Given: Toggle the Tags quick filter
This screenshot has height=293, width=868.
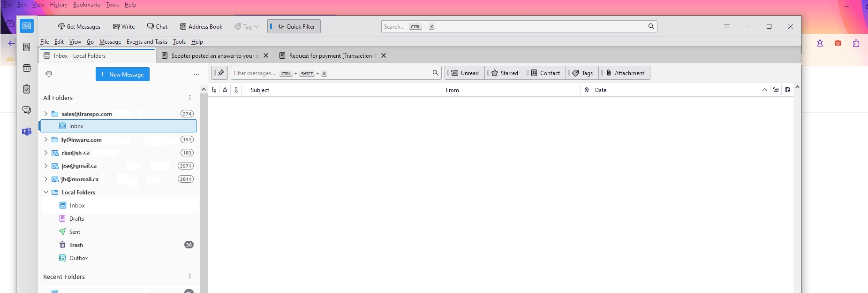Looking at the screenshot, I should point(582,73).
